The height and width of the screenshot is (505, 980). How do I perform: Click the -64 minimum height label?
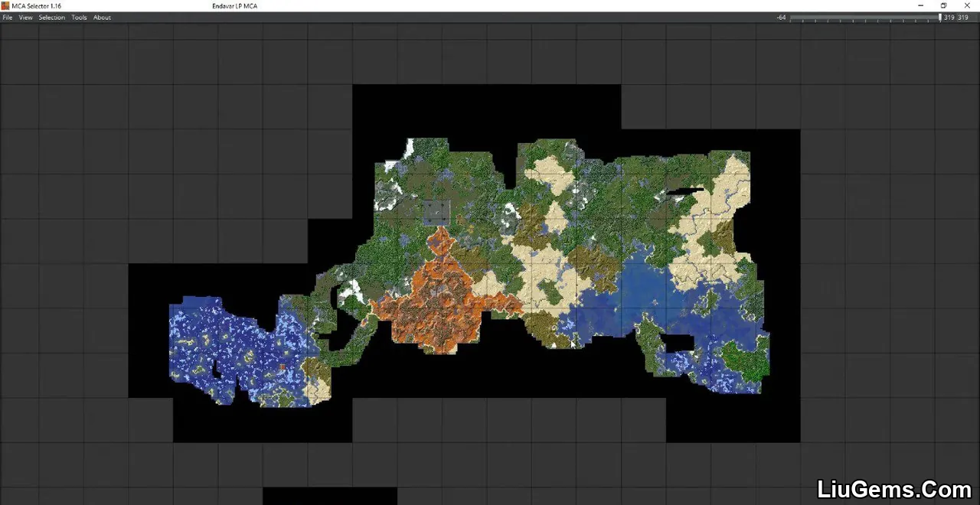[x=781, y=18]
